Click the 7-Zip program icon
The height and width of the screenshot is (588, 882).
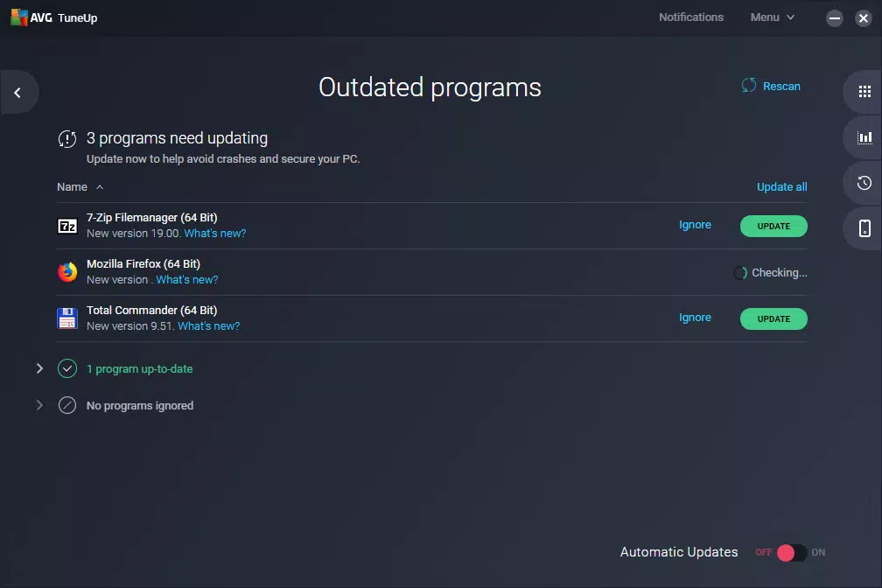(x=67, y=227)
